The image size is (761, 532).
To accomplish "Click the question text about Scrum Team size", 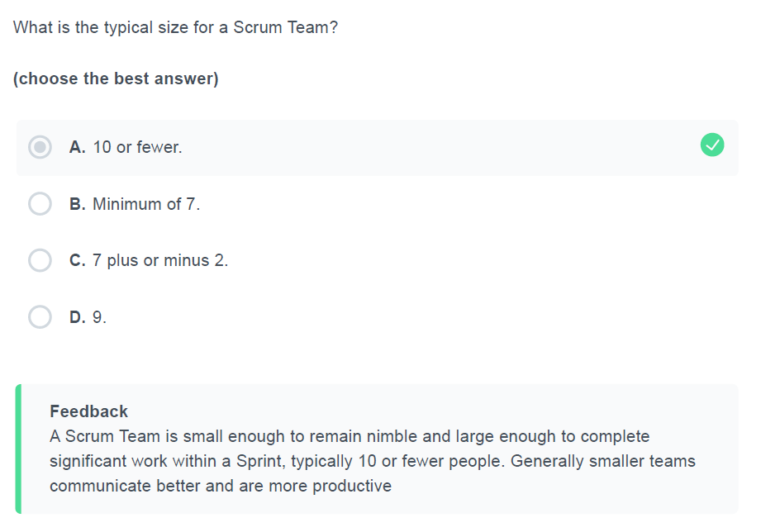I will (x=175, y=27).
